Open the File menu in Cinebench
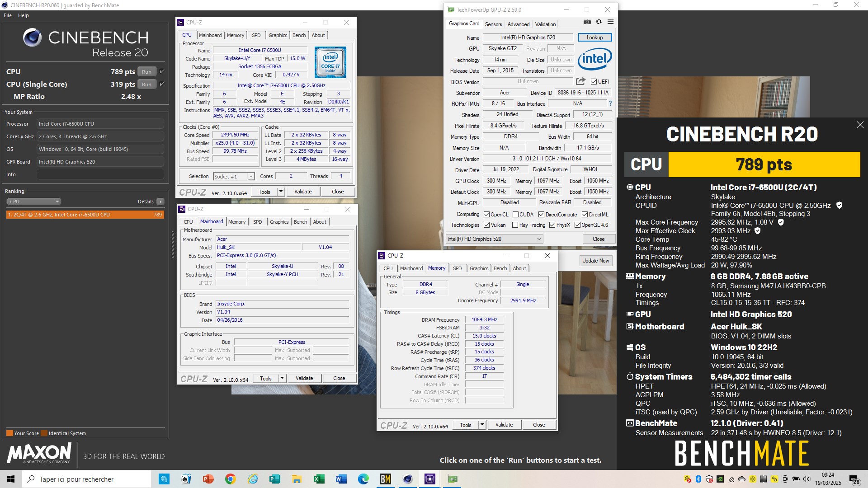 click(x=8, y=15)
